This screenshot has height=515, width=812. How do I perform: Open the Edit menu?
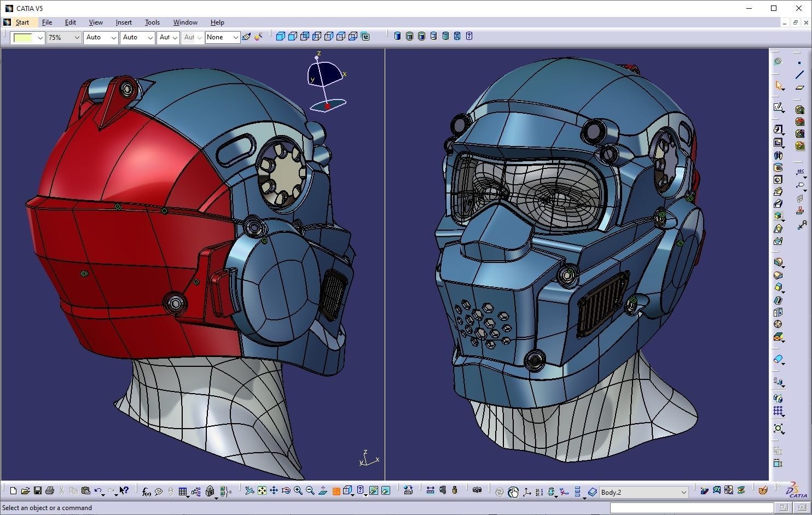point(71,22)
